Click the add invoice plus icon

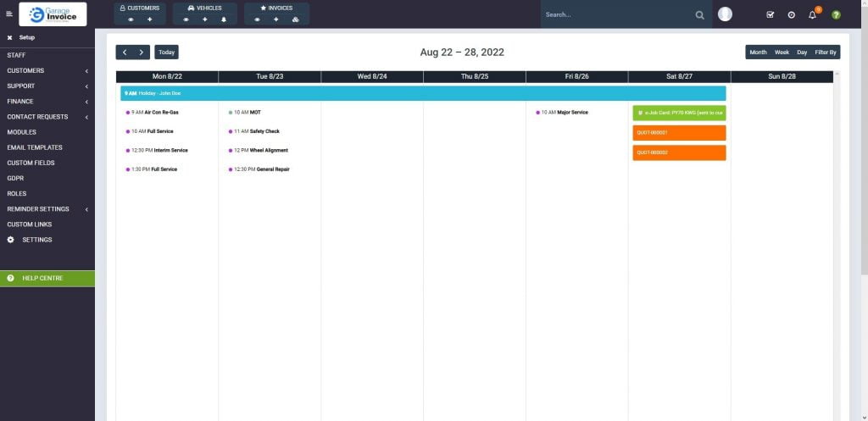pos(276,19)
